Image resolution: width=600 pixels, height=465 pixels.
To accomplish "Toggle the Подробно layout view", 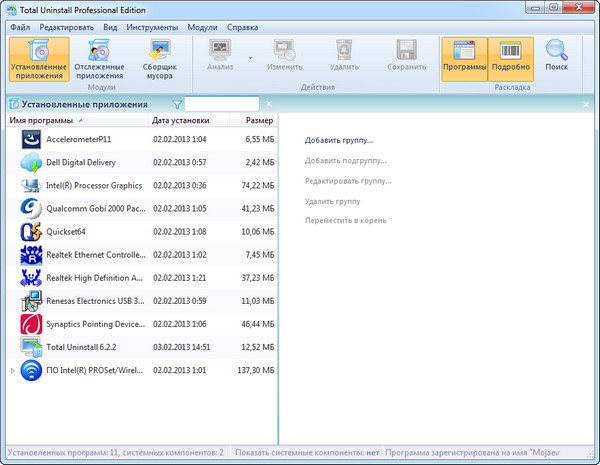I will [x=511, y=59].
